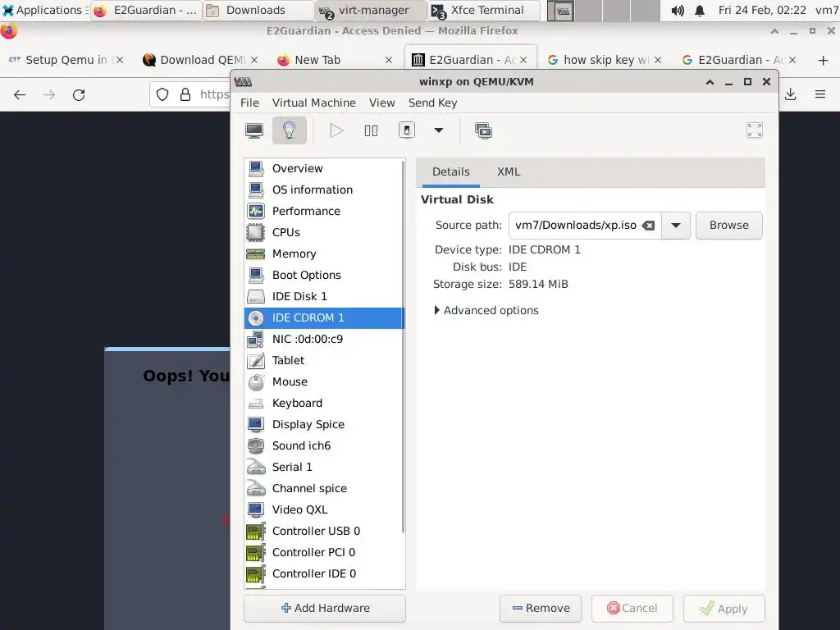The height and width of the screenshot is (630, 840).
Task: Switch to the XML tab
Action: (509, 172)
